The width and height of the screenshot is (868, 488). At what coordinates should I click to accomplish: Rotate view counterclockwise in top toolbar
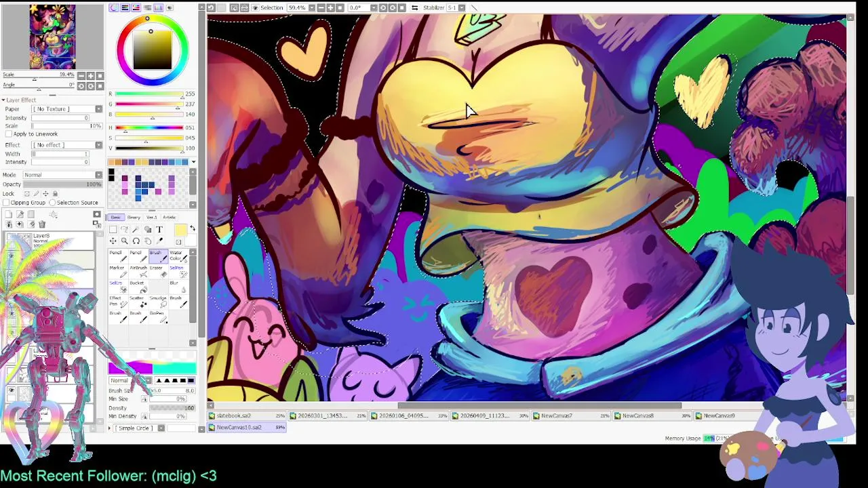click(x=382, y=8)
